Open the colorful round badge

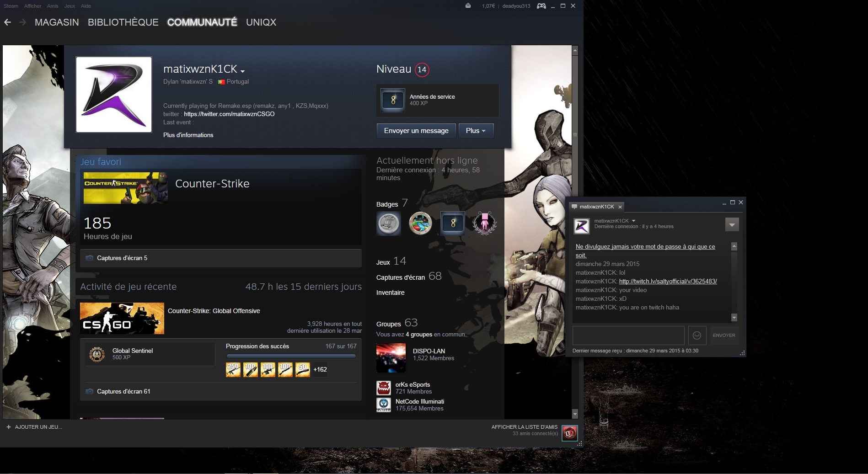coord(420,224)
